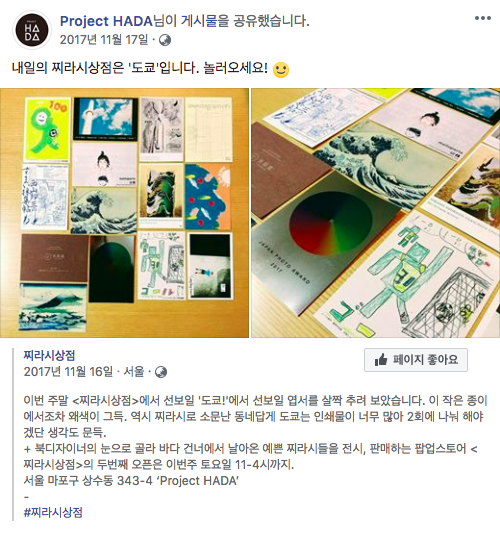Open the left postcard collage photo
This screenshot has height=533, width=500.
[x=124, y=213]
